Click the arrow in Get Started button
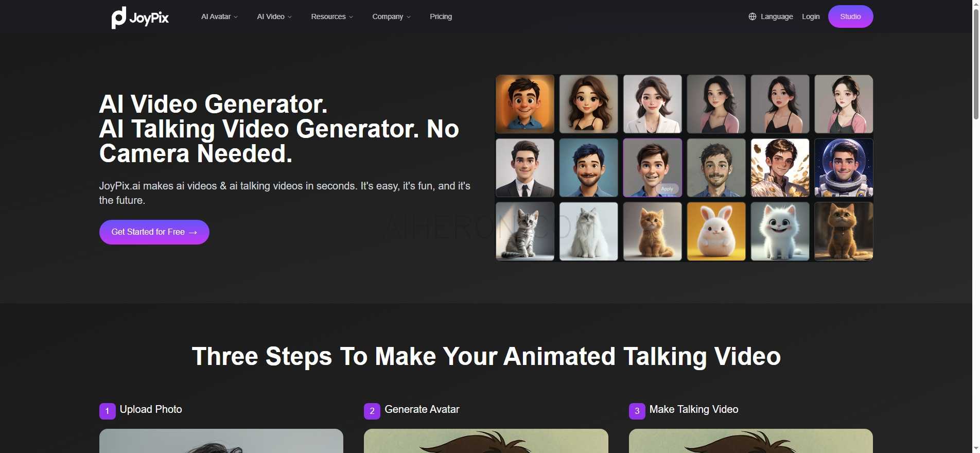 (x=193, y=233)
